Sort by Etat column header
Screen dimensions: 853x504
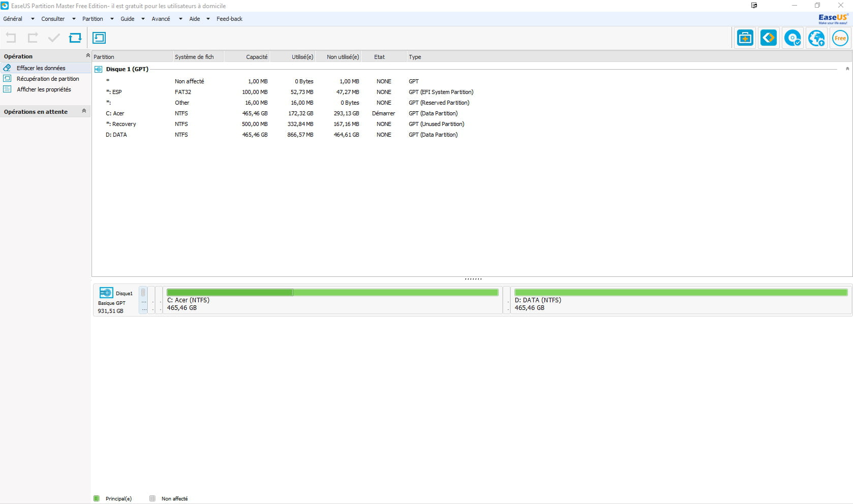point(384,57)
